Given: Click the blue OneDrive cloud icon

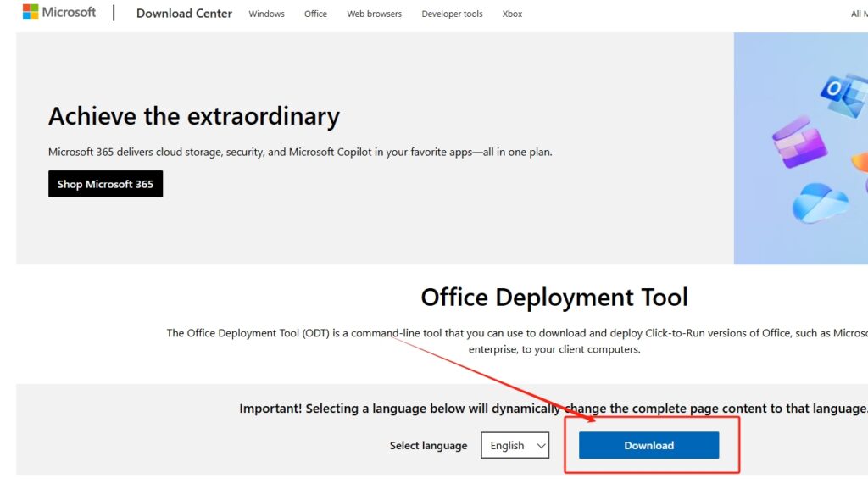Looking at the screenshot, I should coord(819,202).
